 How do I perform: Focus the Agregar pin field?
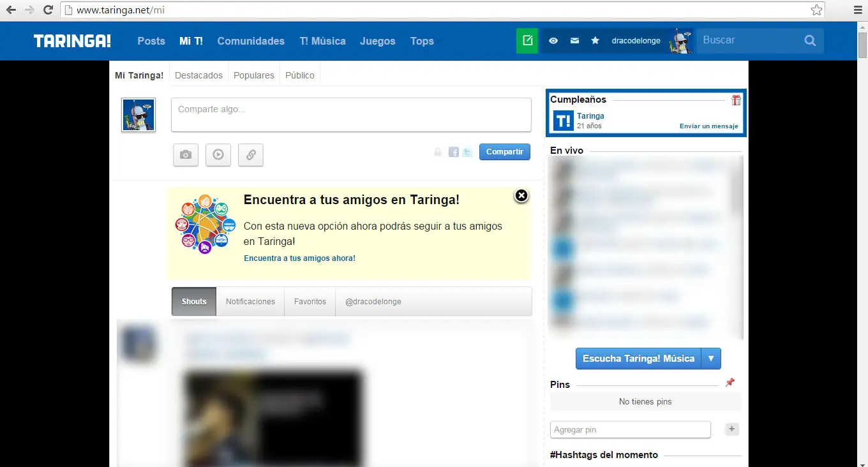pos(631,430)
